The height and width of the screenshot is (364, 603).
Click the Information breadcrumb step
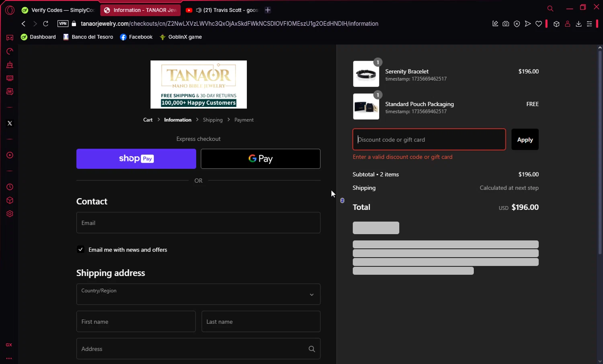coord(178,120)
